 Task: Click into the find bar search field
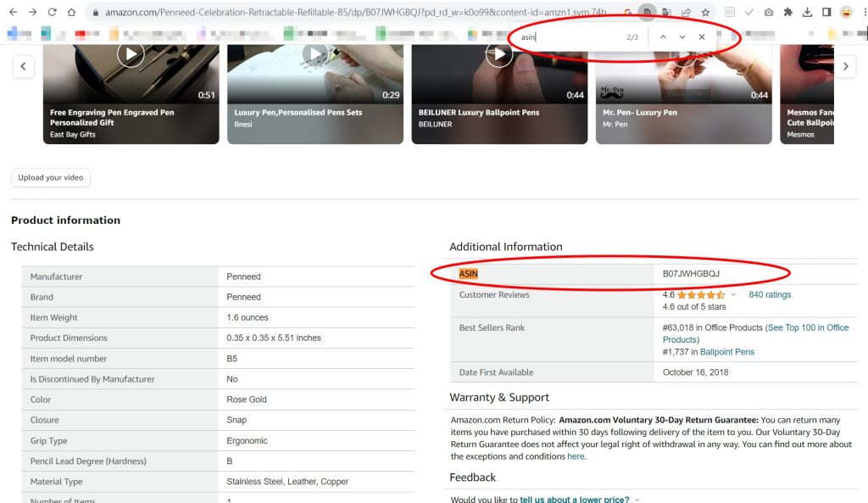coord(568,37)
